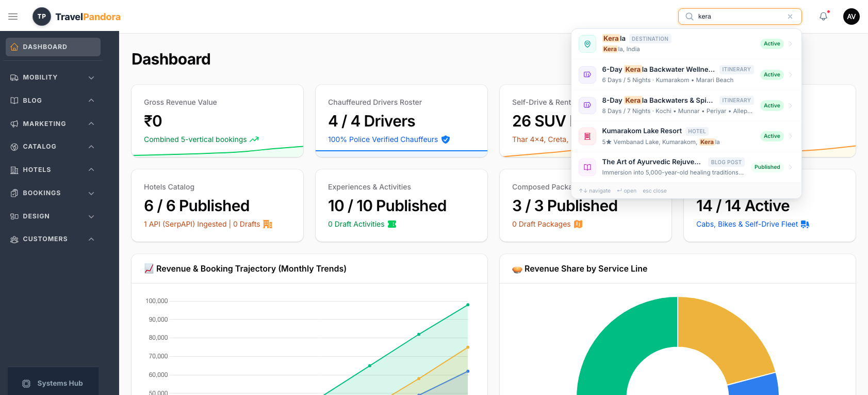Click the ticket icon beside Draft Activities
The width and height of the screenshot is (868, 395).
click(x=392, y=224)
